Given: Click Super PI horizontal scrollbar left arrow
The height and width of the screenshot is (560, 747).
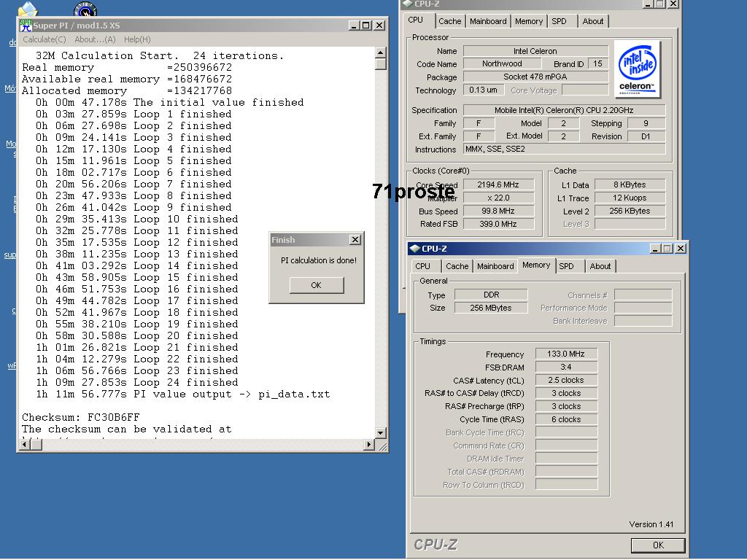Looking at the screenshot, I should (x=25, y=445).
